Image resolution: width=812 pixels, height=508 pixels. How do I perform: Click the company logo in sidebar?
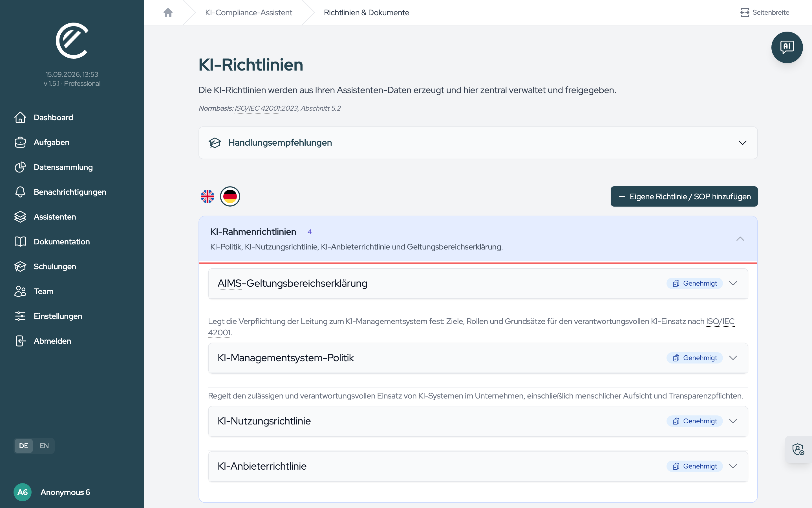coord(72,40)
